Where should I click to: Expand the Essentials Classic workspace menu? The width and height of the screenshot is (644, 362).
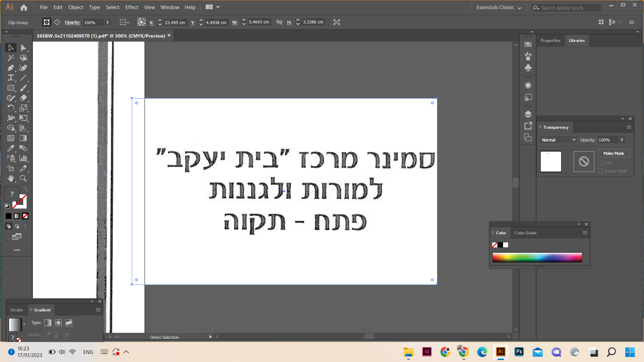tap(499, 7)
